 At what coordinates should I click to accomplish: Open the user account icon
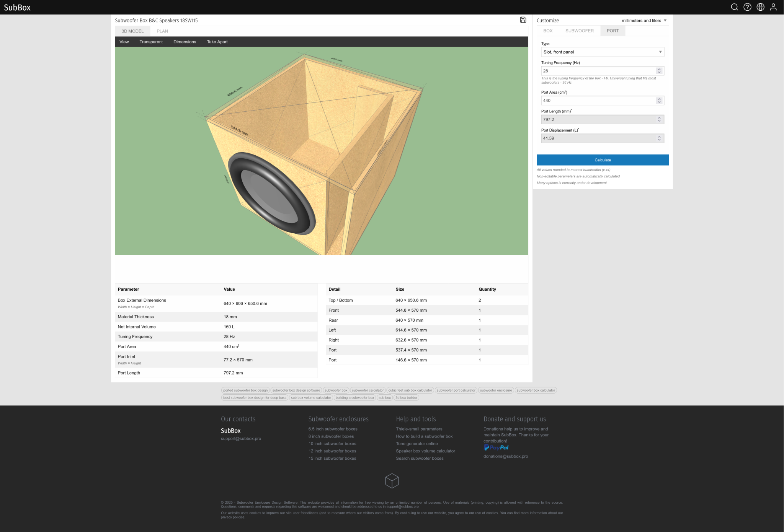click(x=773, y=7)
